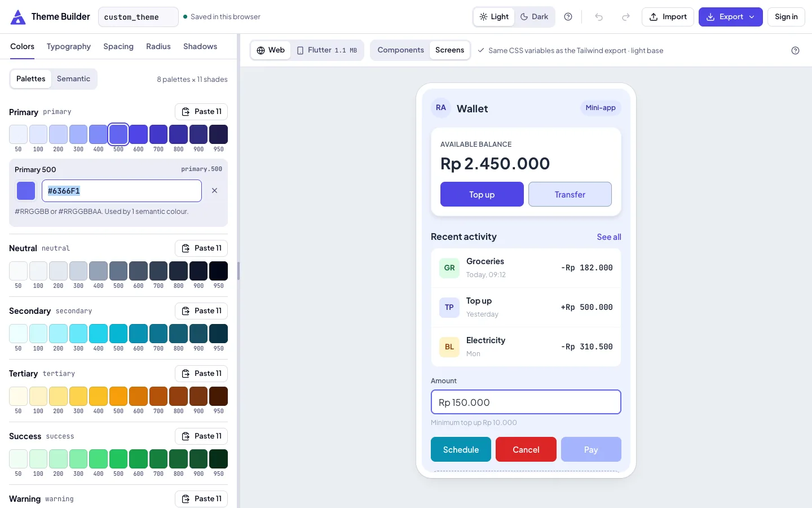The width and height of the screenshot is (812, 508).
Task: Click Paste 11 for the Secondary palette
Action: click(201, 311)
